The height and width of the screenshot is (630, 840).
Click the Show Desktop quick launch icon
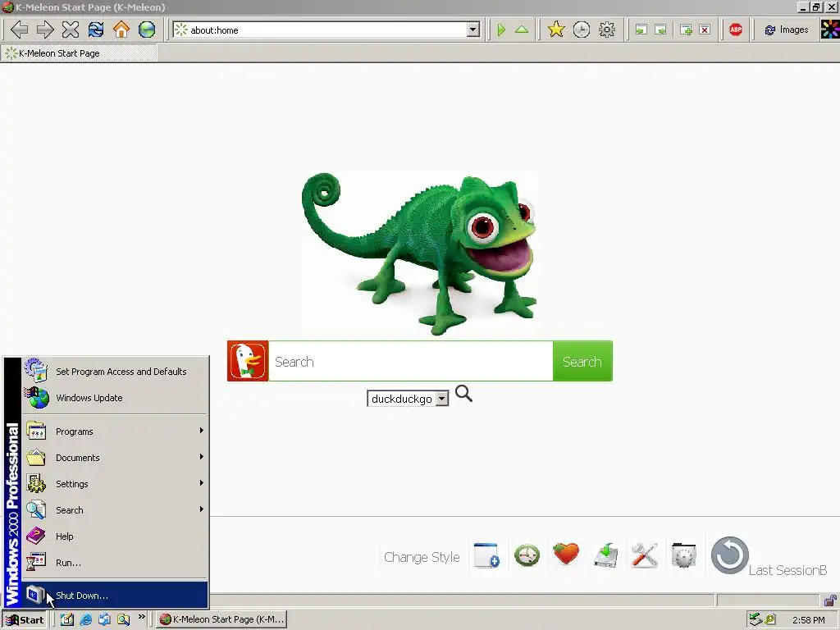click(67, 619)
